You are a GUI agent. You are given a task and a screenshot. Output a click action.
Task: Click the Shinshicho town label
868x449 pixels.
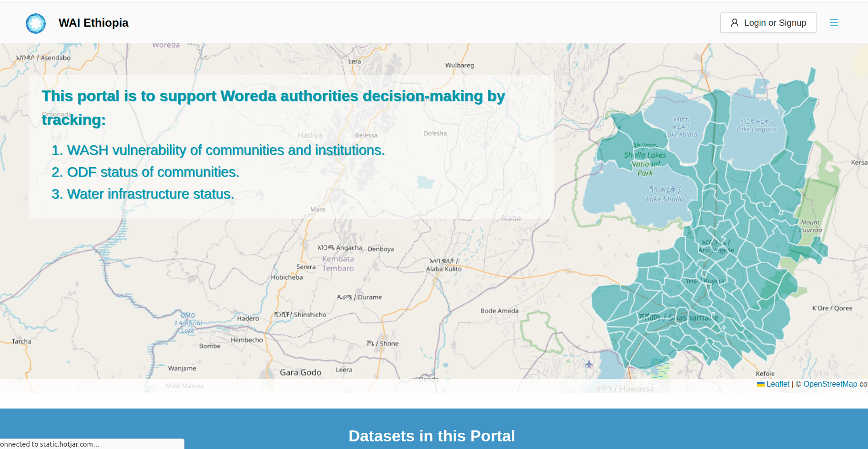click(x=300, y=315)
